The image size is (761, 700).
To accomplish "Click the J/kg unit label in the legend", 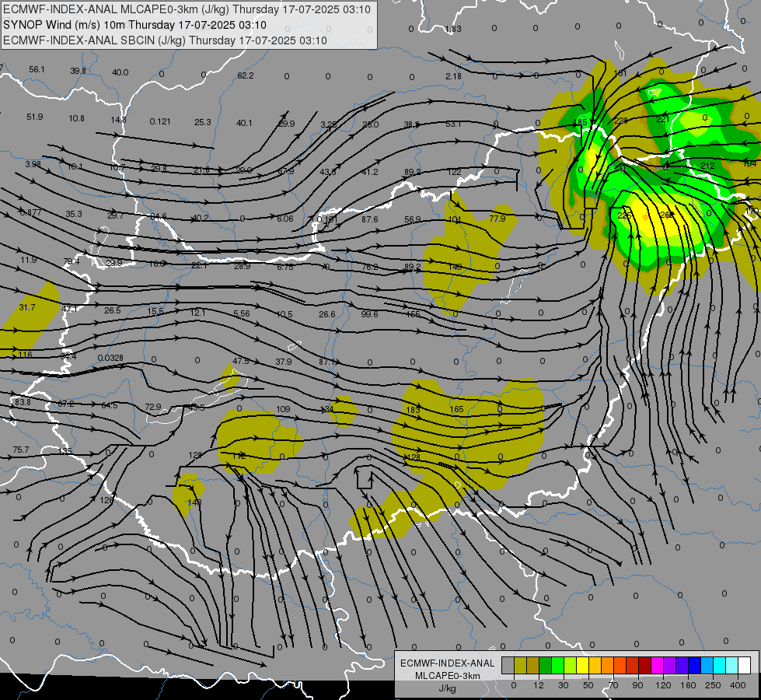I will pyautogui.click(x=448, y=688).
